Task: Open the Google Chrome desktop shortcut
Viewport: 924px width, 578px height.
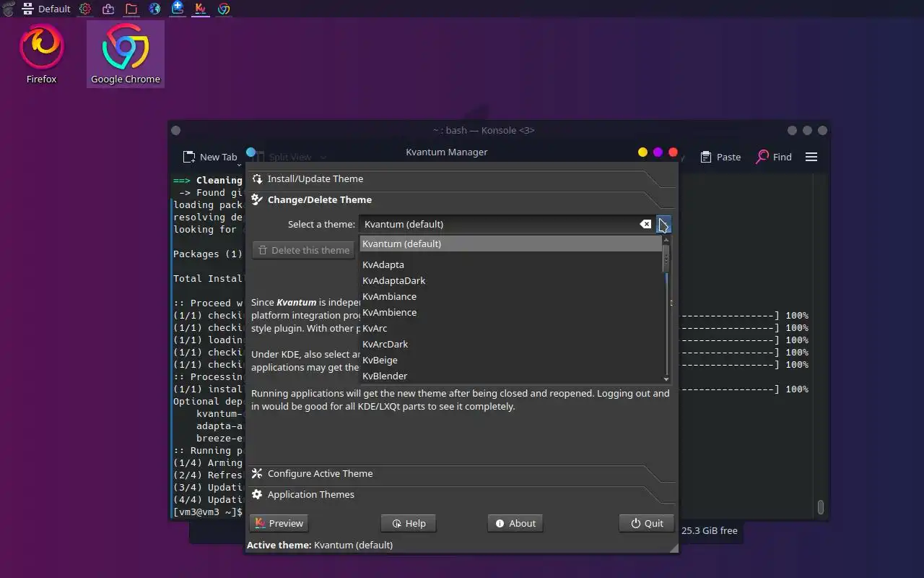Action: point(126,54)
